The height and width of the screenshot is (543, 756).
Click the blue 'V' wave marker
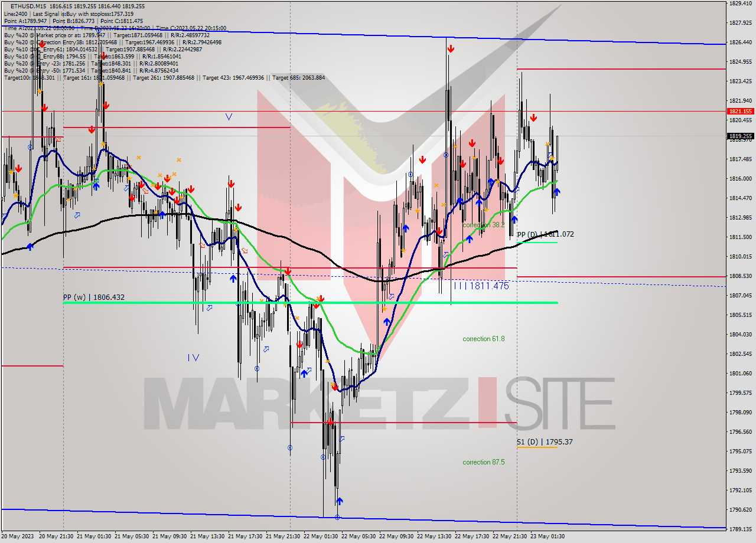point(229,117)
